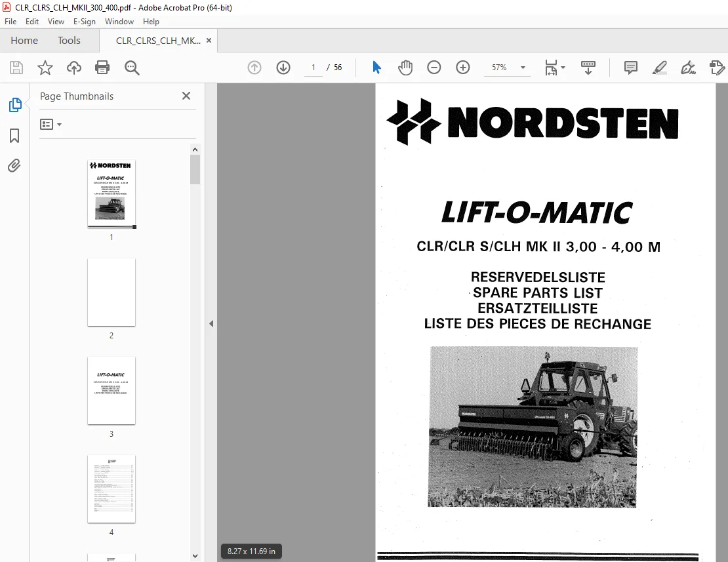Open the zoom percentage dropdown arrow
728x562 pixels.
pos(523,68)
